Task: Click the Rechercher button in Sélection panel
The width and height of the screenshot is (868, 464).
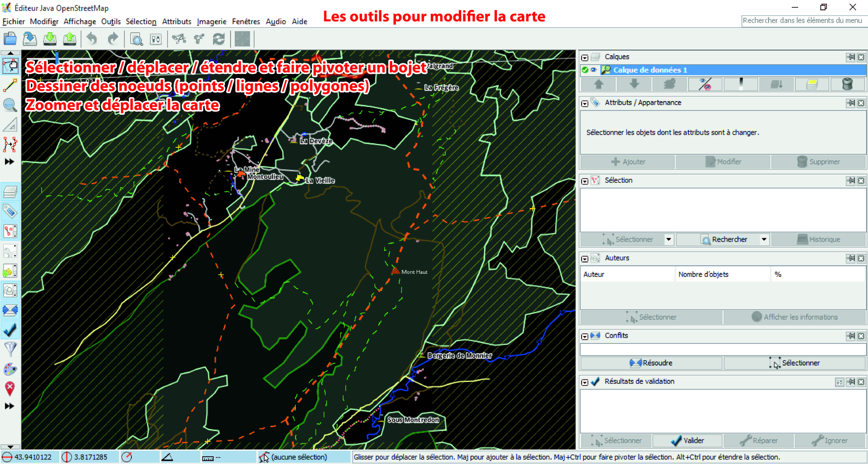Action: [x=723, y=239]
